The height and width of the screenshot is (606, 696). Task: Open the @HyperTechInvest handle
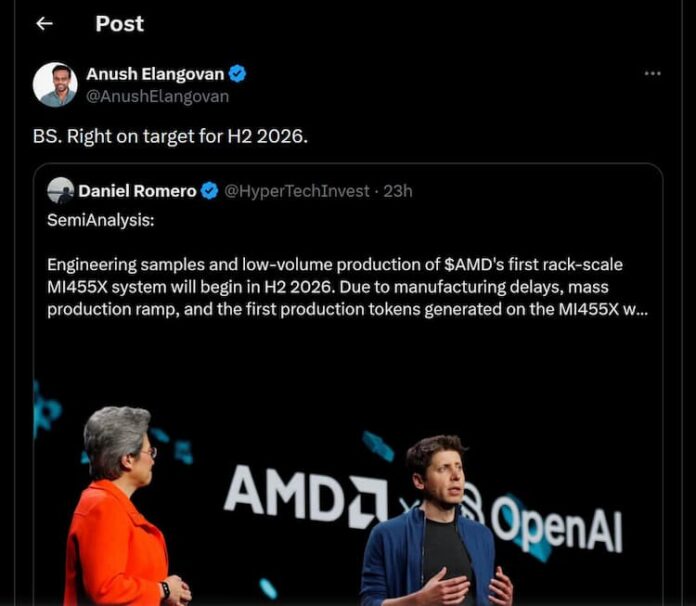[297, 191]
